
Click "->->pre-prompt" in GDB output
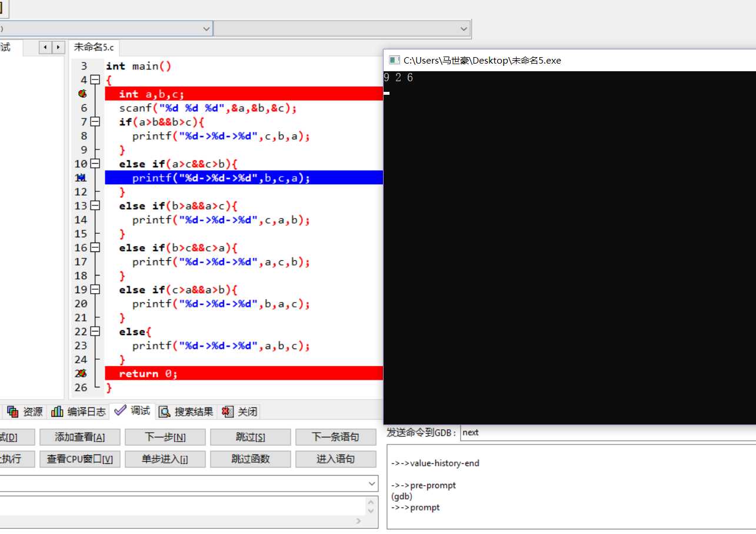pos(424,486)
